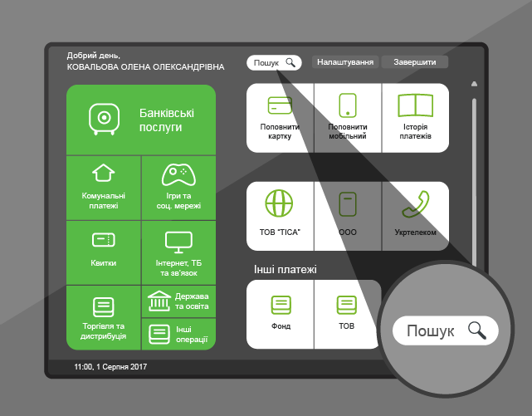Open the Інші операції icon
Viewport: 532px width, 416px height.
[x=159, y=335]
